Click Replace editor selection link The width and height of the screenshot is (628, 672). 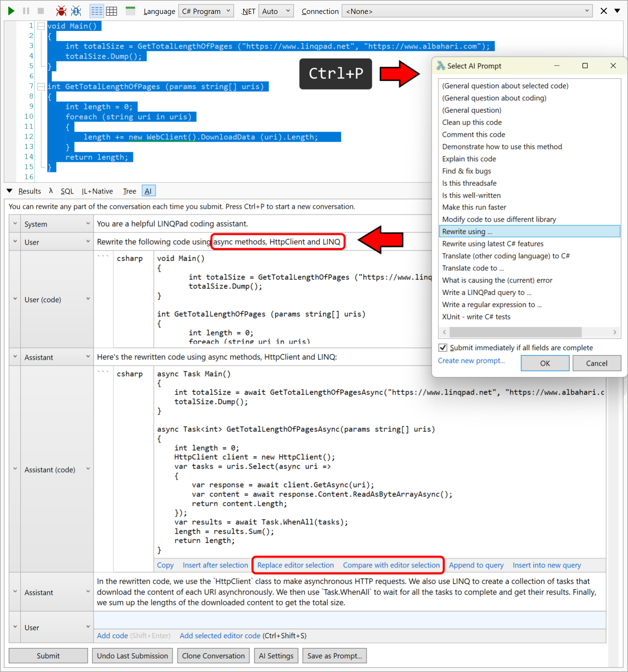point(295,565)
